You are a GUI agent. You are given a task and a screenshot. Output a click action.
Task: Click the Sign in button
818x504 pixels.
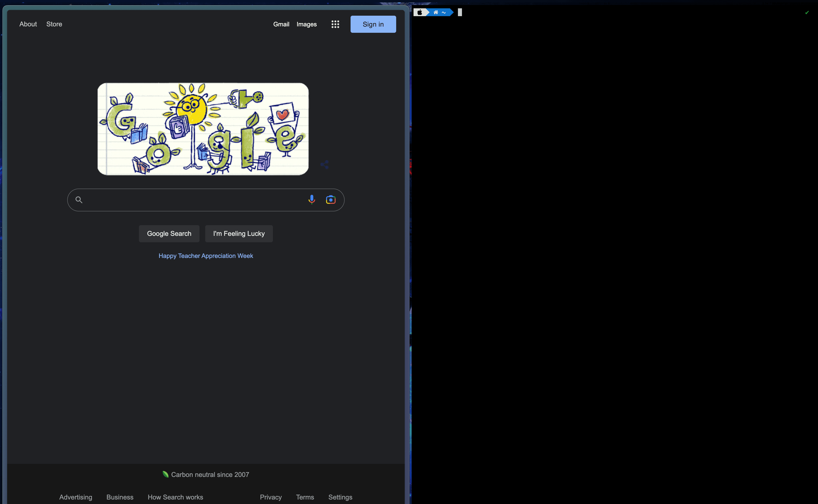pos(373,24)
